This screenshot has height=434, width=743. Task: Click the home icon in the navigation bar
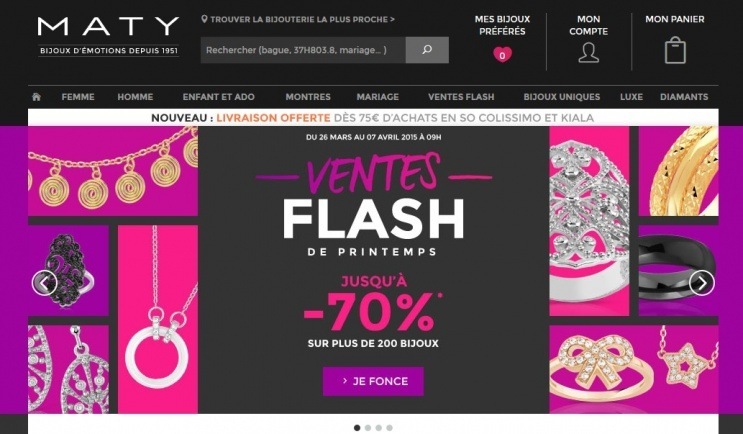pos(36,97)
